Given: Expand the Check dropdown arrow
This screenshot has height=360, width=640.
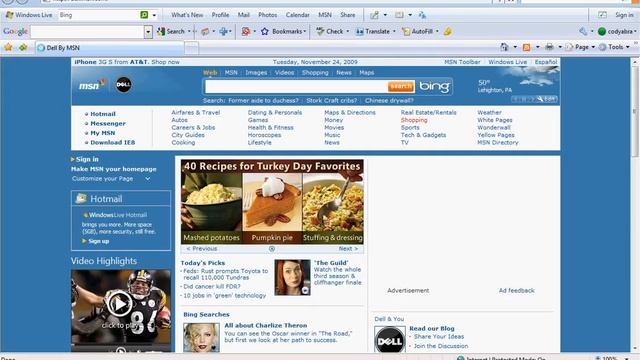Looking at the screenshot, I should pyautogui.click(x=348, y=31).
